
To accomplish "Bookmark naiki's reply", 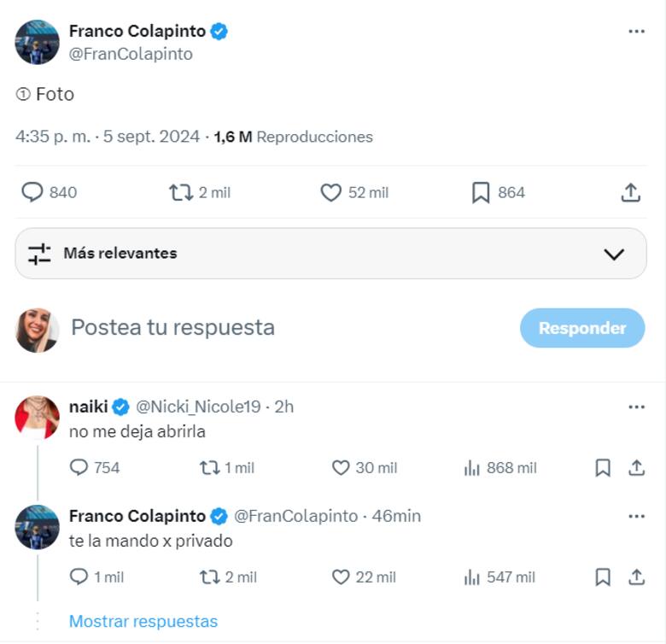I will click(603, 468).
